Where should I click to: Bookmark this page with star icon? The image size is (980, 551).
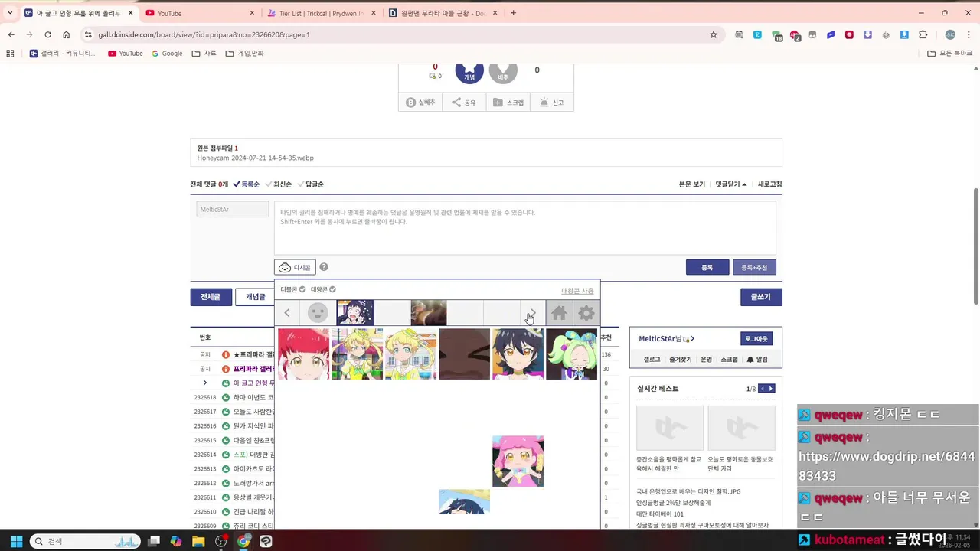714,34
